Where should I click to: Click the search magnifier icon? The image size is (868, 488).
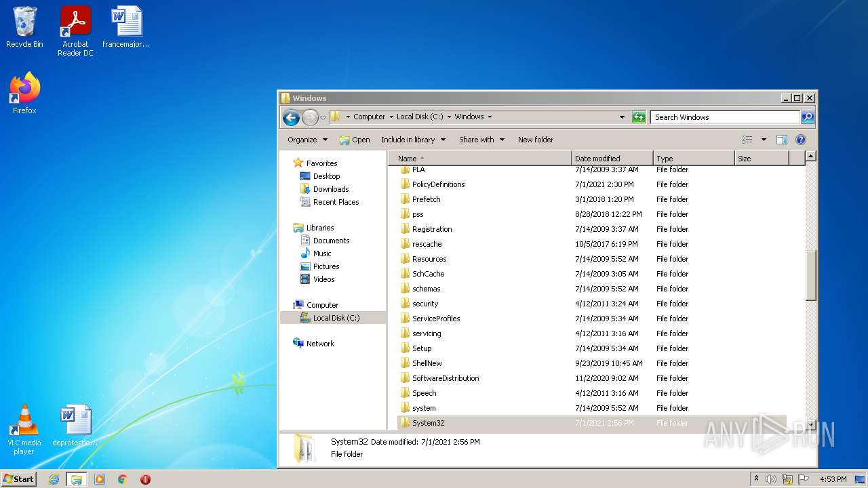pos(807,117)
